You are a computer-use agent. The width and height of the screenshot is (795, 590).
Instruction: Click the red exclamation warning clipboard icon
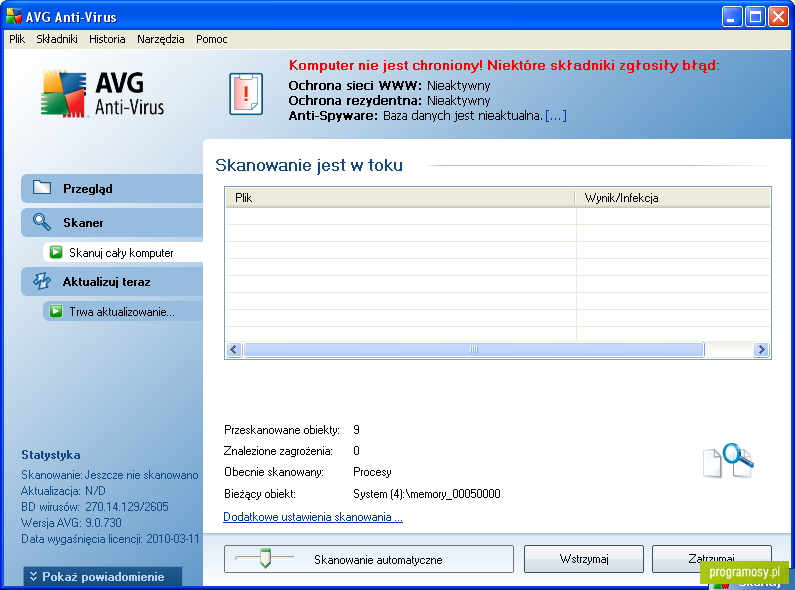[x=246, y=94]
